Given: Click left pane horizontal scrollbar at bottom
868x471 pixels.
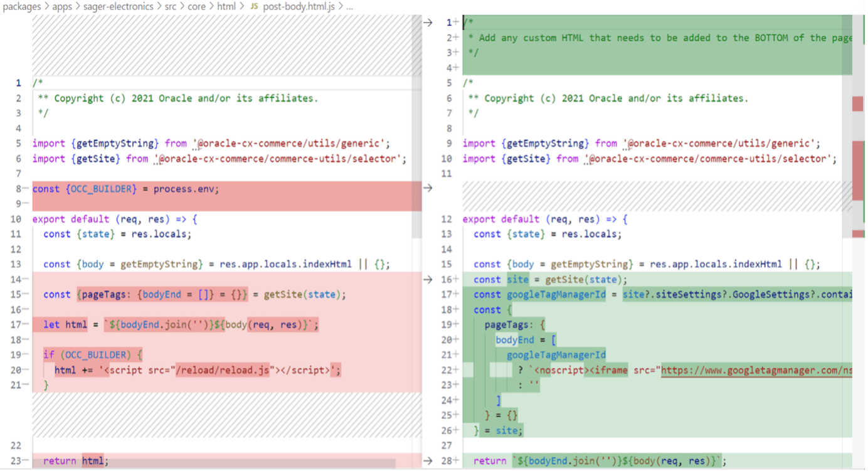Looking at the screenshot, I should (x=213, y=464).
